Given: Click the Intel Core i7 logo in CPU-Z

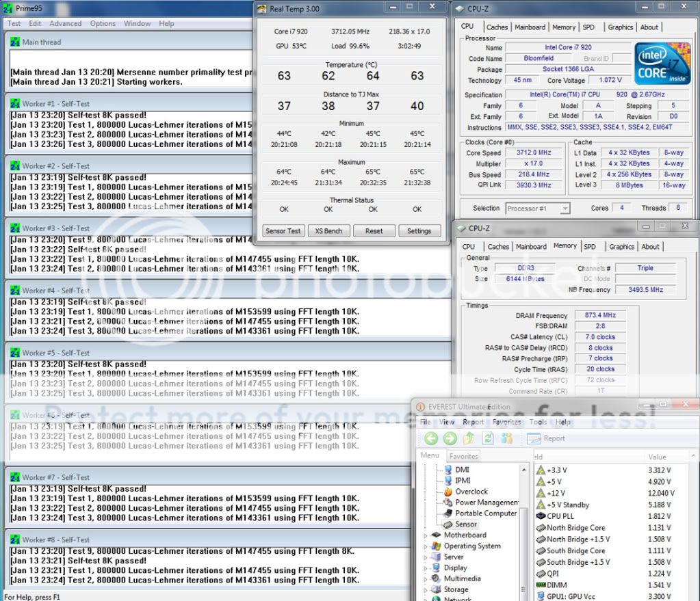Looking at the screenshot, I should pos(662,64).
